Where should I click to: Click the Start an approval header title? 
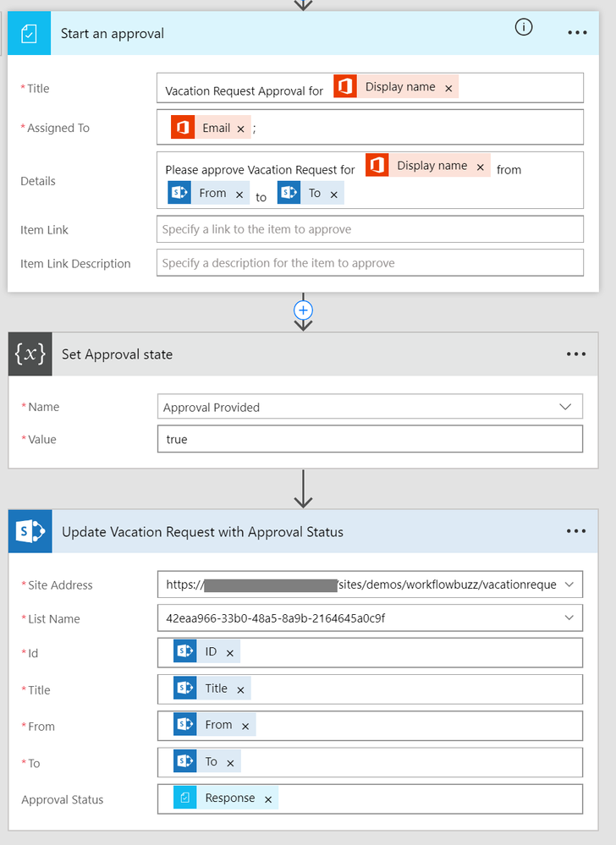tap(113, 34)
